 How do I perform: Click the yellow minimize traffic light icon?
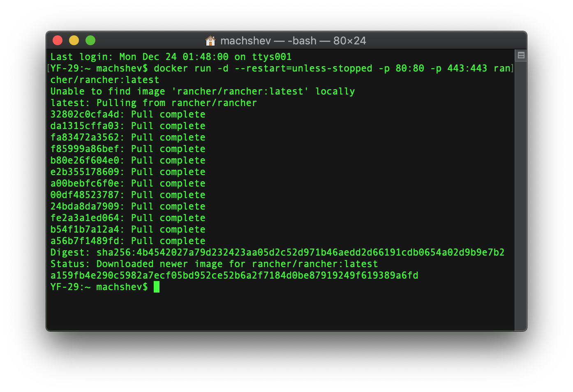pos(74,40)
